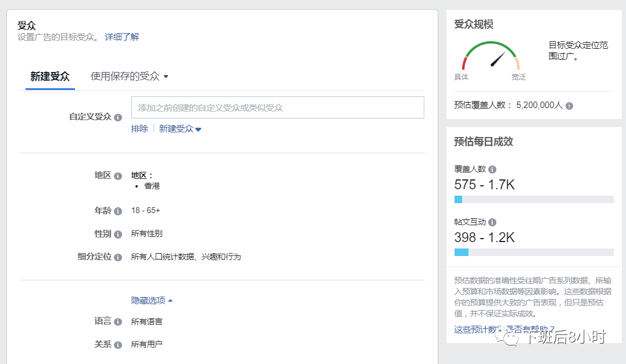Open the 使用保存的受众 dropdown arrow

[x=166, y=76]
